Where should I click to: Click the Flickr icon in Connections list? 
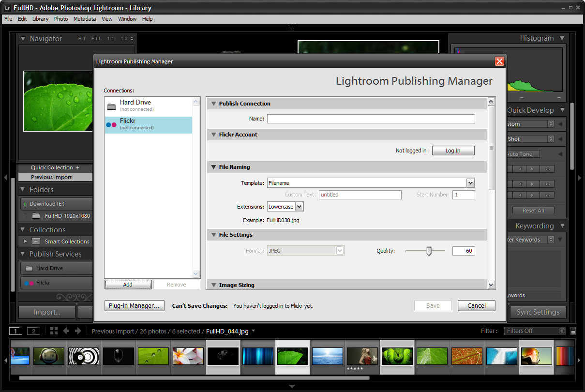point(111,124)
